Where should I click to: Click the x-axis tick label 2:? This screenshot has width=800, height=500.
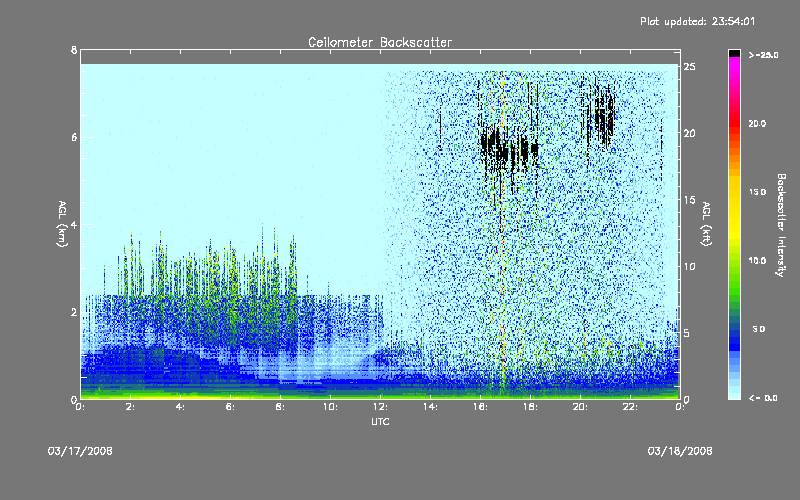coord(131,407)
